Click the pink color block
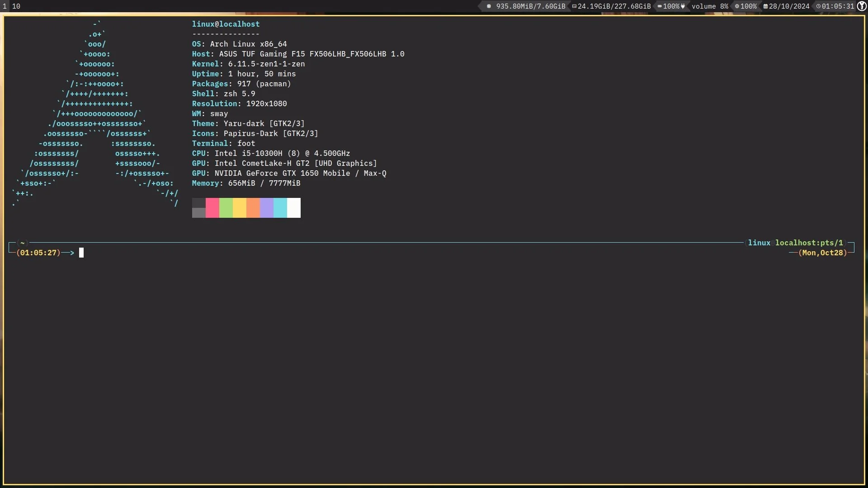 [x=212, y=208]
